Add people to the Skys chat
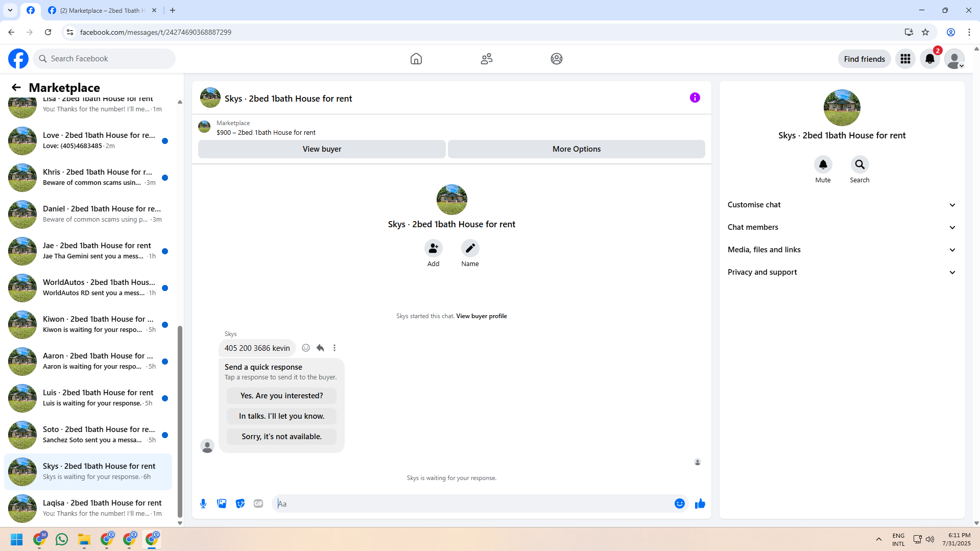The height and width of the screenshot is (551, 980). 433,248
